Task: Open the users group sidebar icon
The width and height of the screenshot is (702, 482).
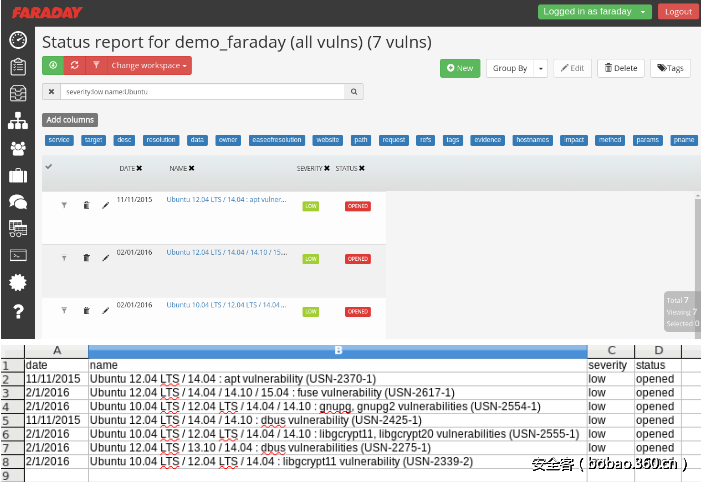Action: [18, 148]
